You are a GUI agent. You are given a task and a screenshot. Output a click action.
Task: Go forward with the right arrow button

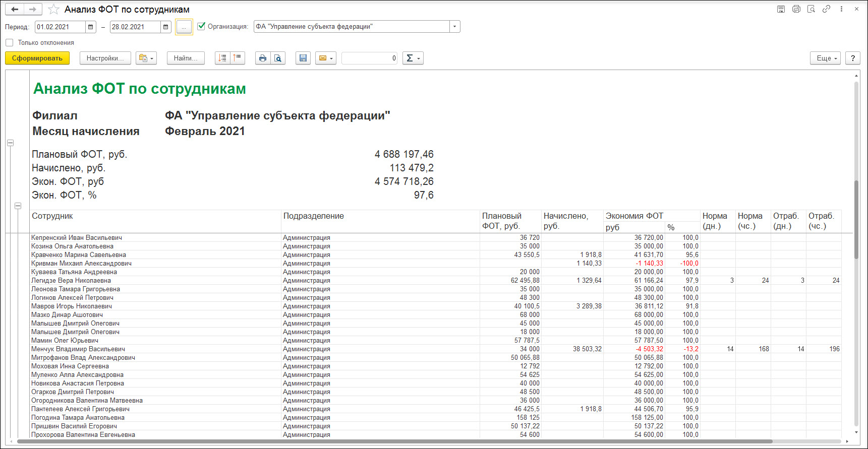pyautogui.click(x=33, y=9)
